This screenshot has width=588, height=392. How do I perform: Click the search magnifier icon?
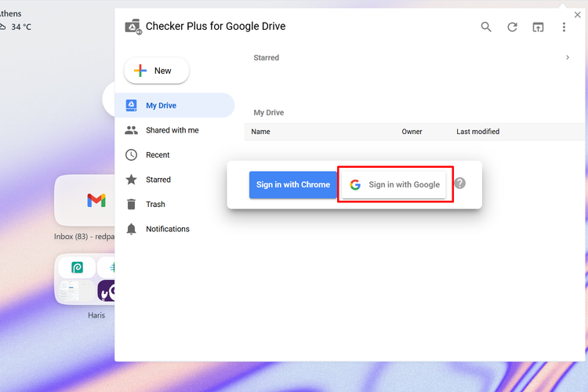coord(486,27)
